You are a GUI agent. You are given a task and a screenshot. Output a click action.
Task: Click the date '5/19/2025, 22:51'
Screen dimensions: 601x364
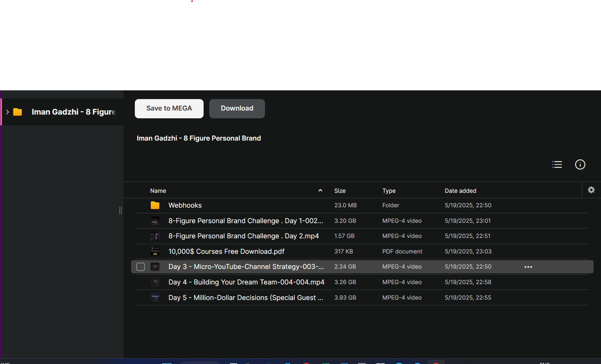coord(468,236)
